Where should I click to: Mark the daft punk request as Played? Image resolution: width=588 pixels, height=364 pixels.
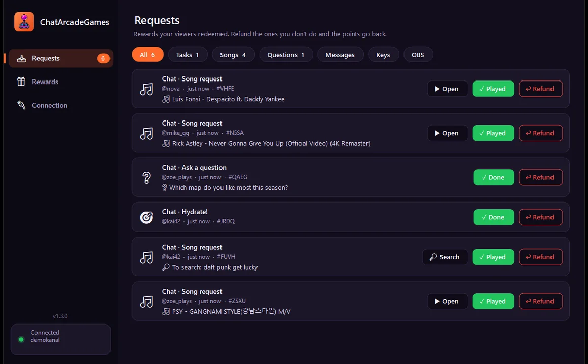click(x=493, y=257)
